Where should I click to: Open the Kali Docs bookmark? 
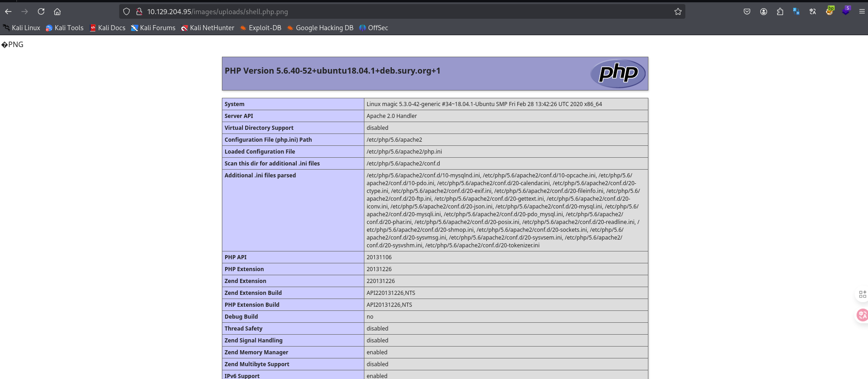[x=107, y=28]
